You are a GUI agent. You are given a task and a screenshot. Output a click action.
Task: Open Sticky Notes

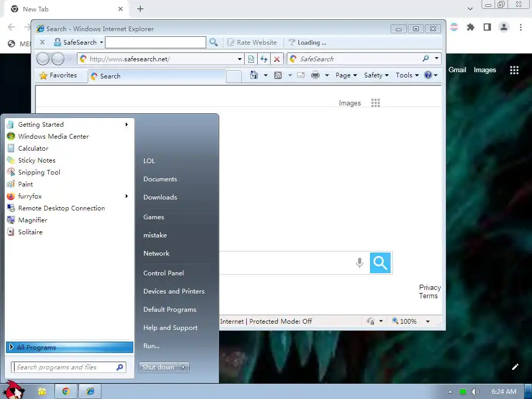pos(69,160)
